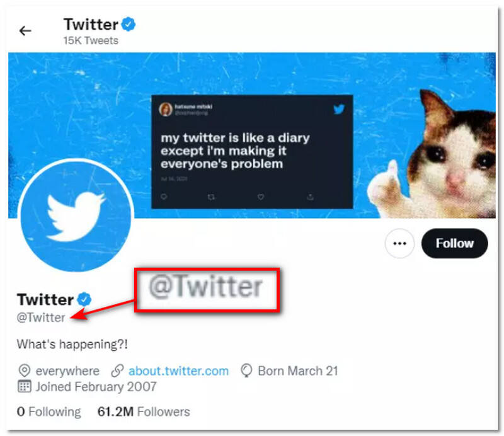Viewport: 504px width, 436px height.
Task: Click the heart icon in the banner tweet
Action: pos(260,197)
